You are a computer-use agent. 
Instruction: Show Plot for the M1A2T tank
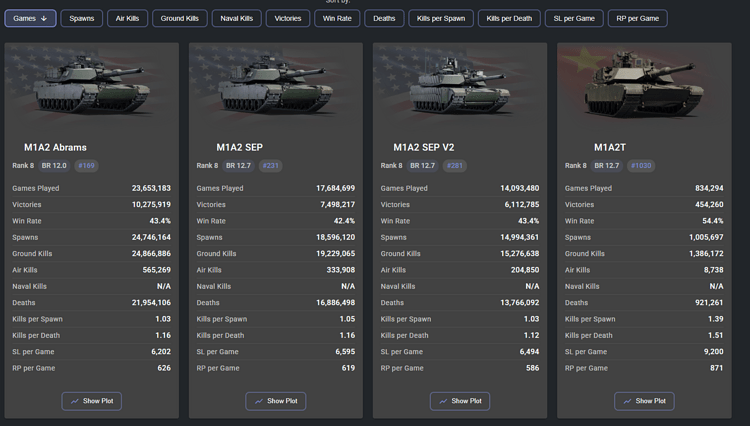coord(644,401)
